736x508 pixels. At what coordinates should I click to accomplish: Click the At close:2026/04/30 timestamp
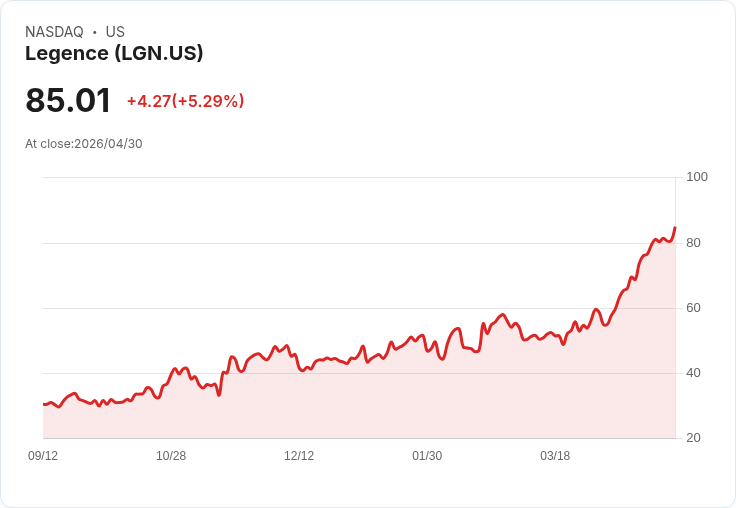(84, 144)
